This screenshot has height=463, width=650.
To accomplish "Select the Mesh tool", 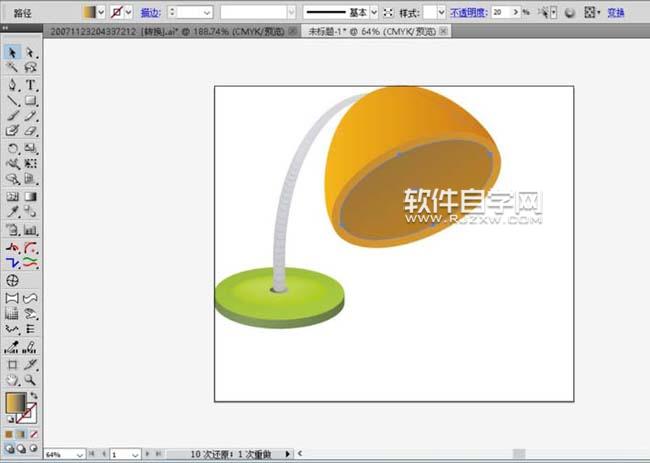I will (x=12, y=196).
